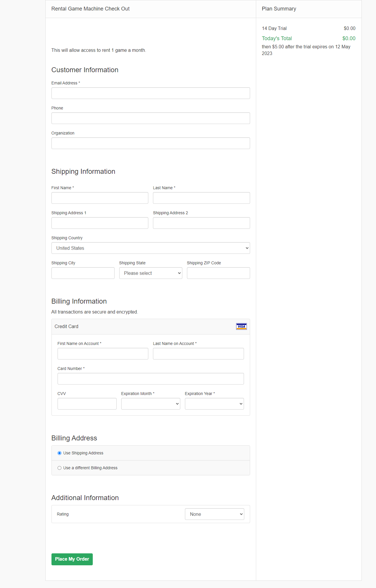Click the Visa card icon
This screenshot has width=376, height=588.
coord(241,326)
